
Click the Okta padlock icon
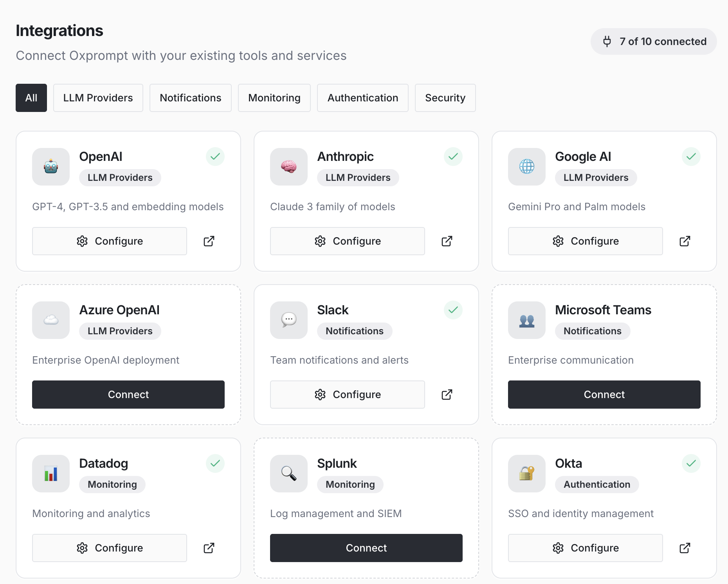(526, 474)
